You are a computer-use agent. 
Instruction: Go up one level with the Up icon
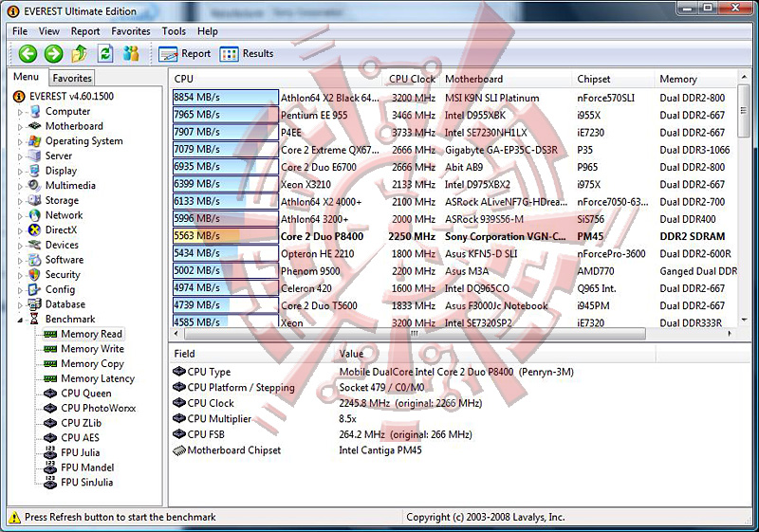[80, 53]
